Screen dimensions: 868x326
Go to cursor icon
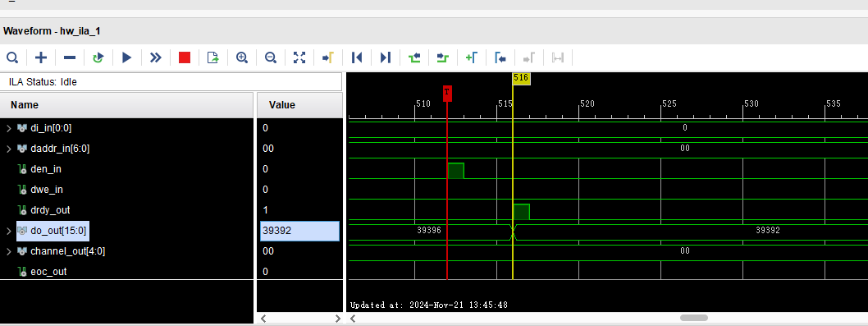327,57
